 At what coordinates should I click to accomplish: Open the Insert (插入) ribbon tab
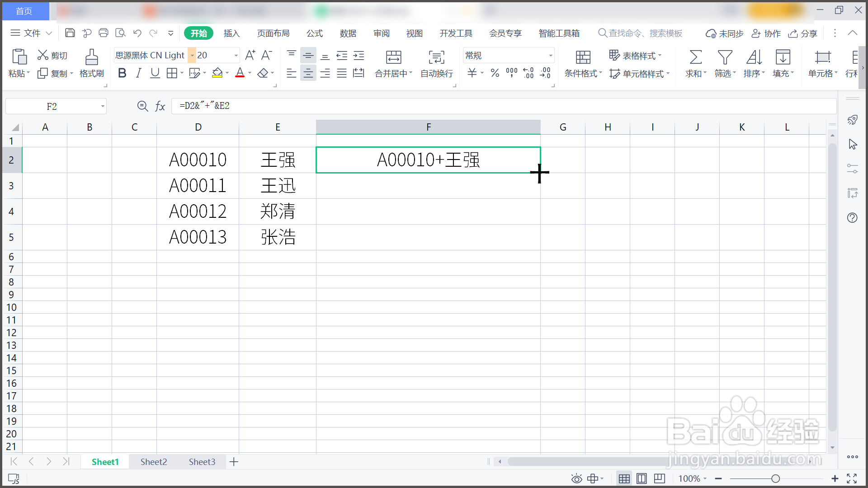[x=231, y=33]
